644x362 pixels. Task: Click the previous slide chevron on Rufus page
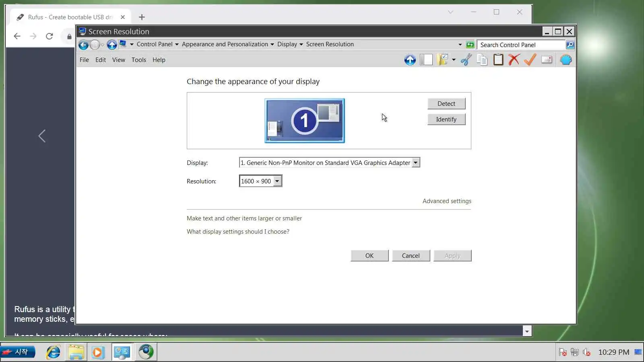tap(42, 136)
